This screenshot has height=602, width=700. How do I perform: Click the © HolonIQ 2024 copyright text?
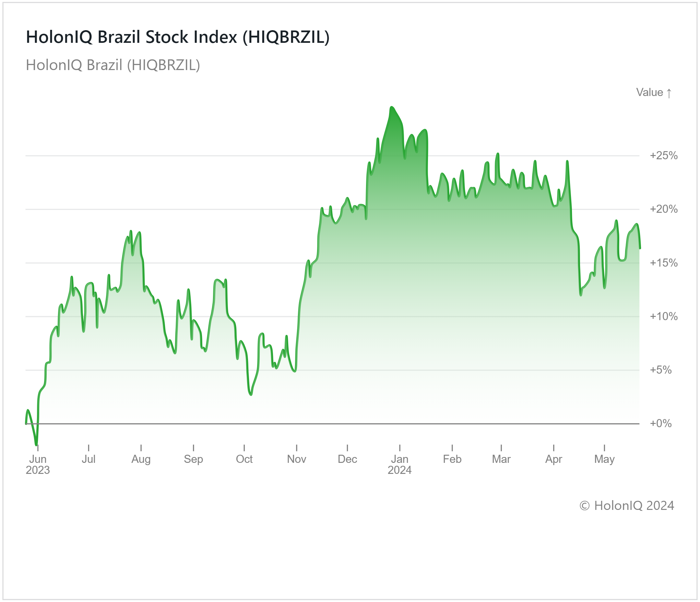pos(626,506)
